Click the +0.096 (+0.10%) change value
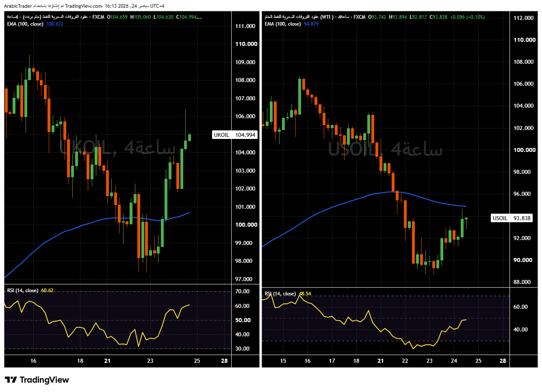542x392 pixels. 467,17
